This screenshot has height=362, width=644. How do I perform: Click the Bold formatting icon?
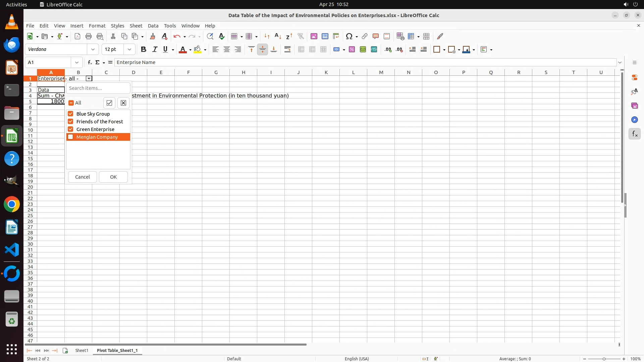point(144,50)
